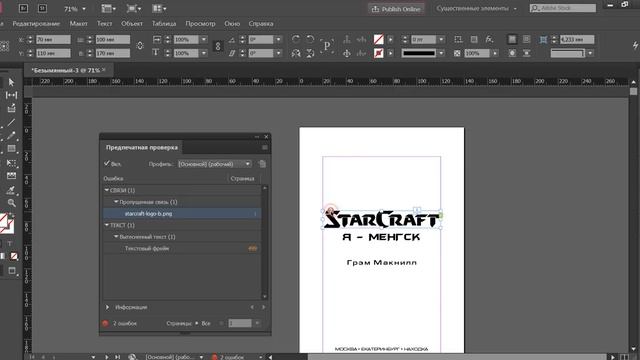Toggle wrap around bounding box button

(x=527, y=39)
